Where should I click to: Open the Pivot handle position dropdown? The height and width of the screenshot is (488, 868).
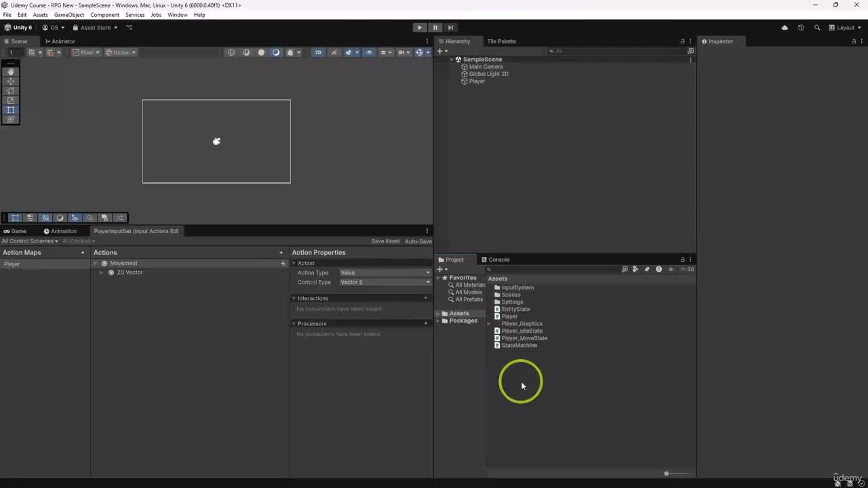[x=86, y=52]
